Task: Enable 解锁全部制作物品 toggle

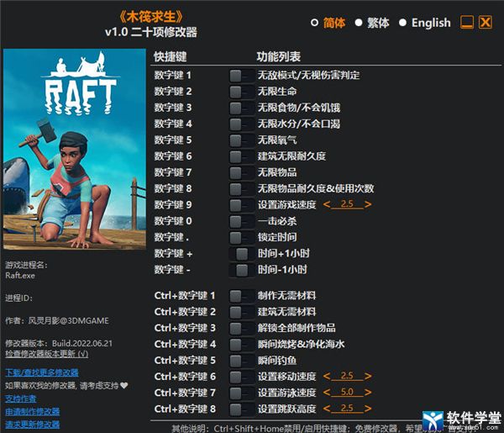Action: click(x=241, y=329)
